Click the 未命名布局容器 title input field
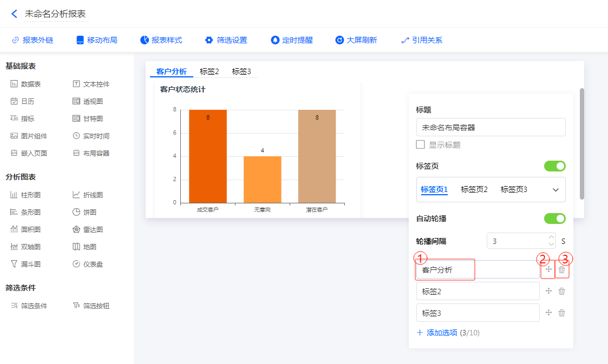 (x=491, y=128)
